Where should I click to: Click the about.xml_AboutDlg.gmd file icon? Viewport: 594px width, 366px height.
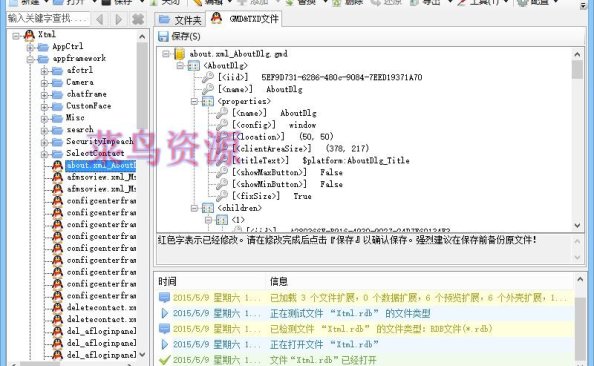(x=180, y=54)
